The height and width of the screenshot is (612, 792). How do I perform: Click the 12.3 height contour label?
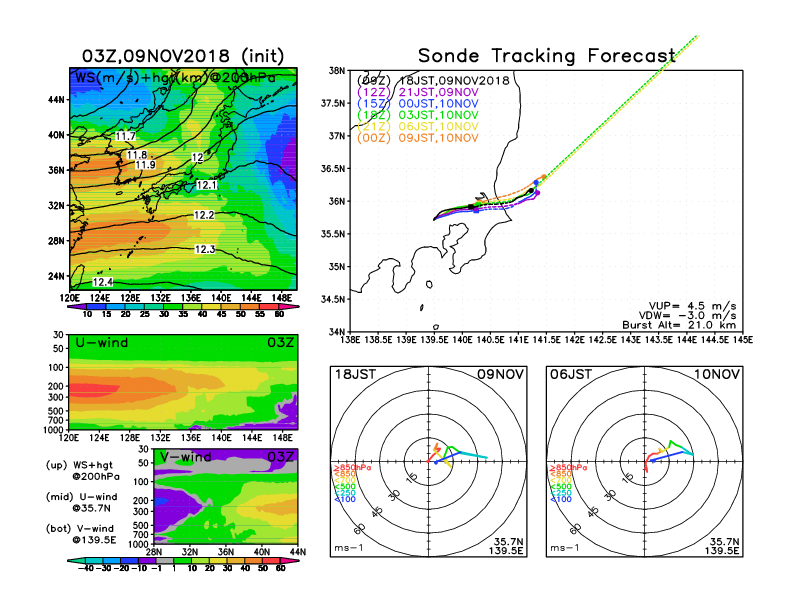click(205, 249)
